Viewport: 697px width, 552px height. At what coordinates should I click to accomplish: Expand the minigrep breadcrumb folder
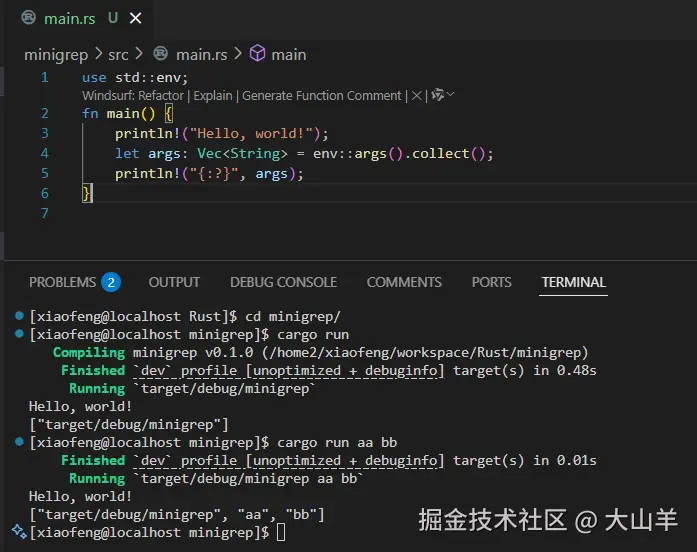click(55, 54)
